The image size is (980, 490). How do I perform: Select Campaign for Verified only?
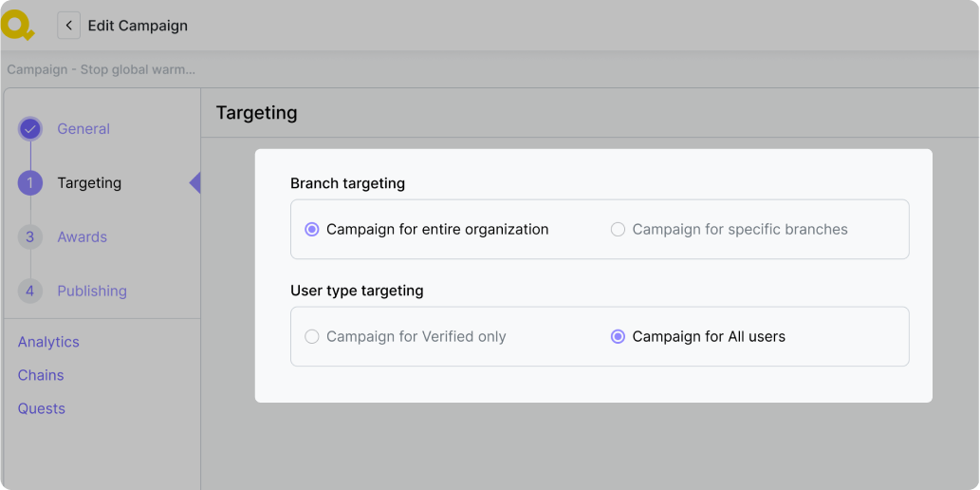(x=312, y=336)
